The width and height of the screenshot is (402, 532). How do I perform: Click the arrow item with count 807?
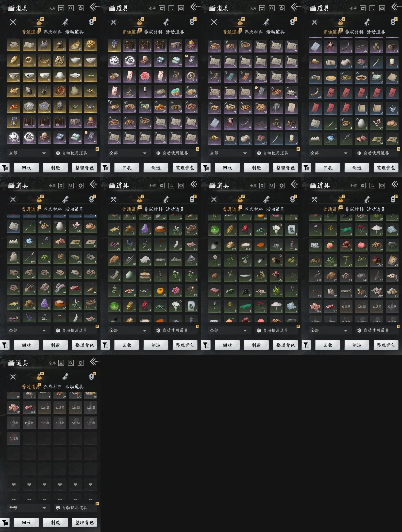[29, 257]
